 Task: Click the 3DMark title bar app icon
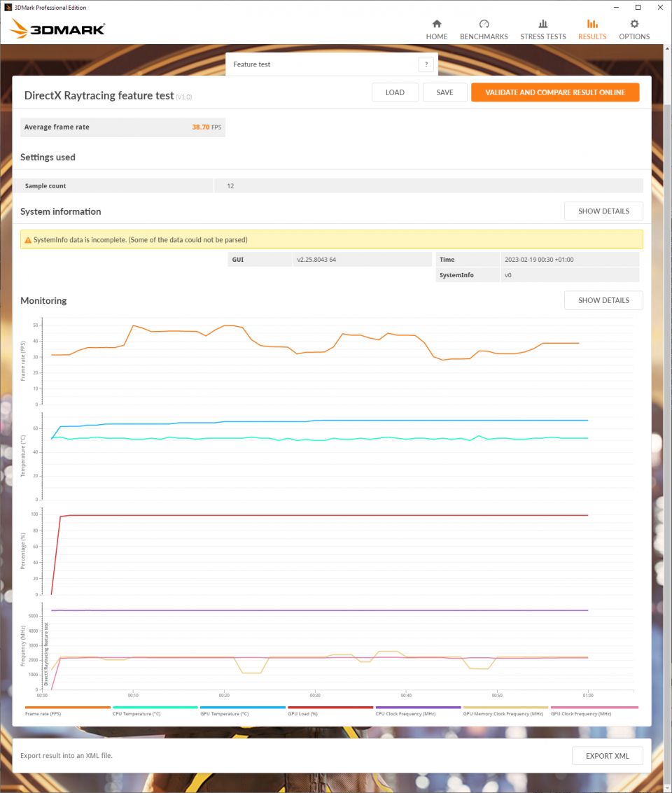coord(8,7)
